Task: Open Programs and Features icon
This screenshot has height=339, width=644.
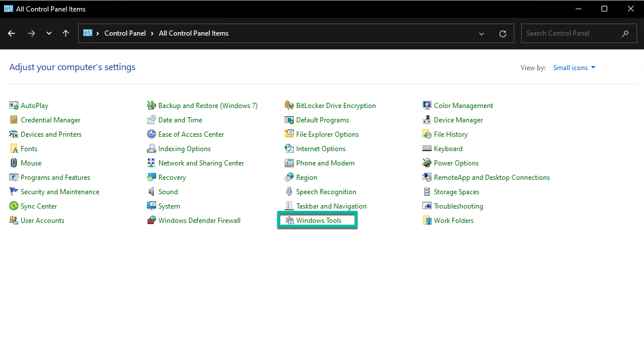Action: (x=14, y=178)
